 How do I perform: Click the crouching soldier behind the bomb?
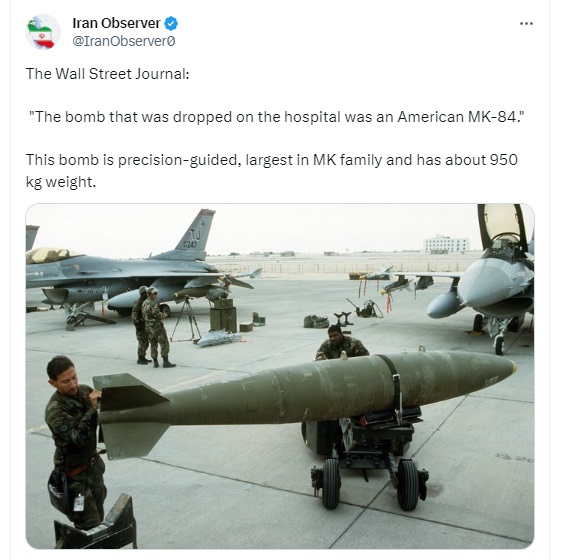[341, 343]
